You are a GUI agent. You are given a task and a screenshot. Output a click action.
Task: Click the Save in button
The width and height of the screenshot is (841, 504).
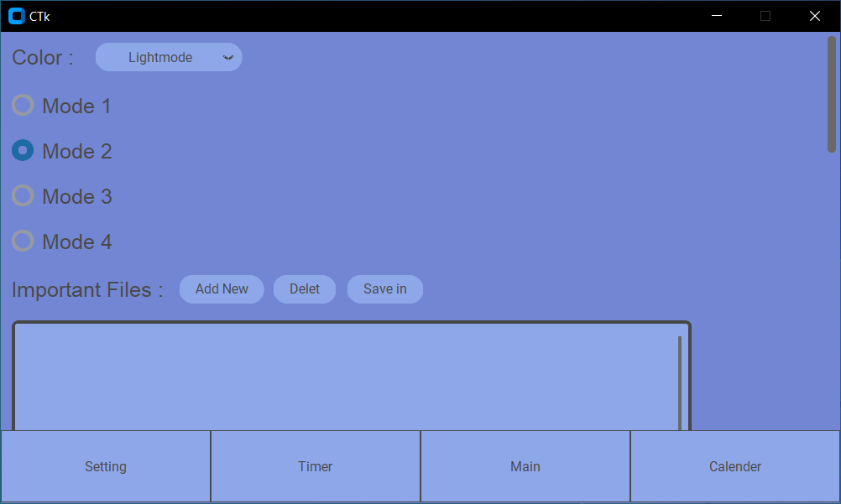[x=385, y=289]
